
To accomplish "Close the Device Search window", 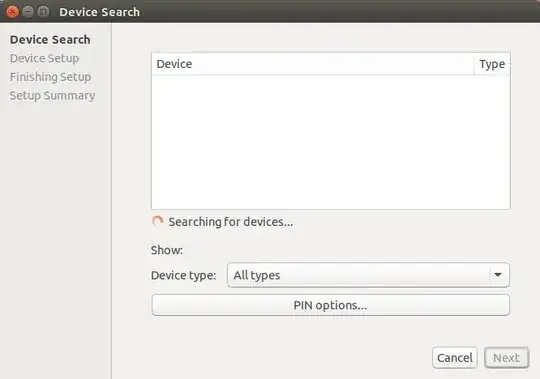I will tap(12, 12).
